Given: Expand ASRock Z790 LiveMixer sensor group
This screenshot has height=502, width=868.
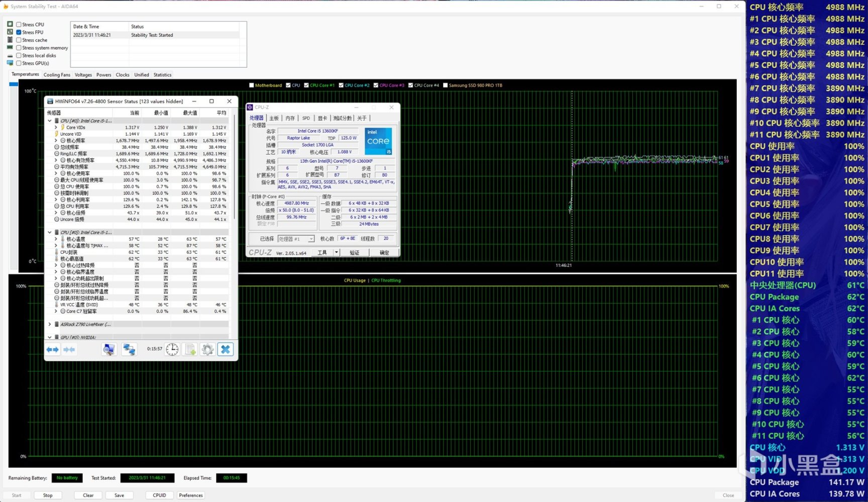Looking at the screenshot, I should coord(50,324).
